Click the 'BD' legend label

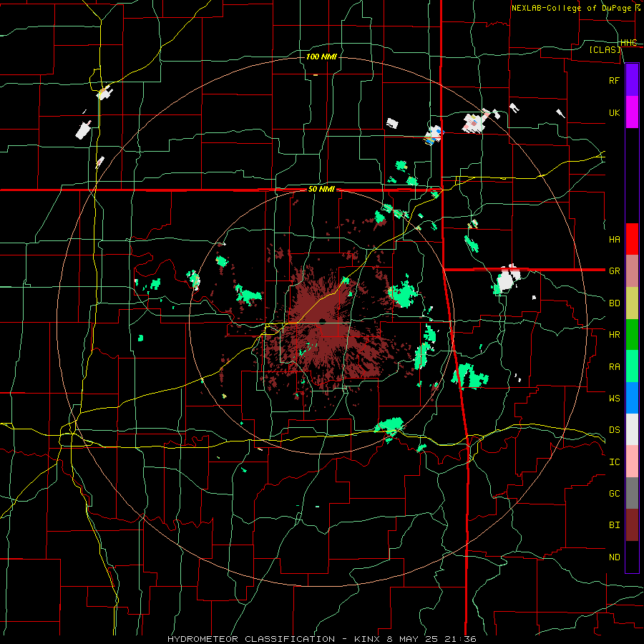[x=614, y=303]
